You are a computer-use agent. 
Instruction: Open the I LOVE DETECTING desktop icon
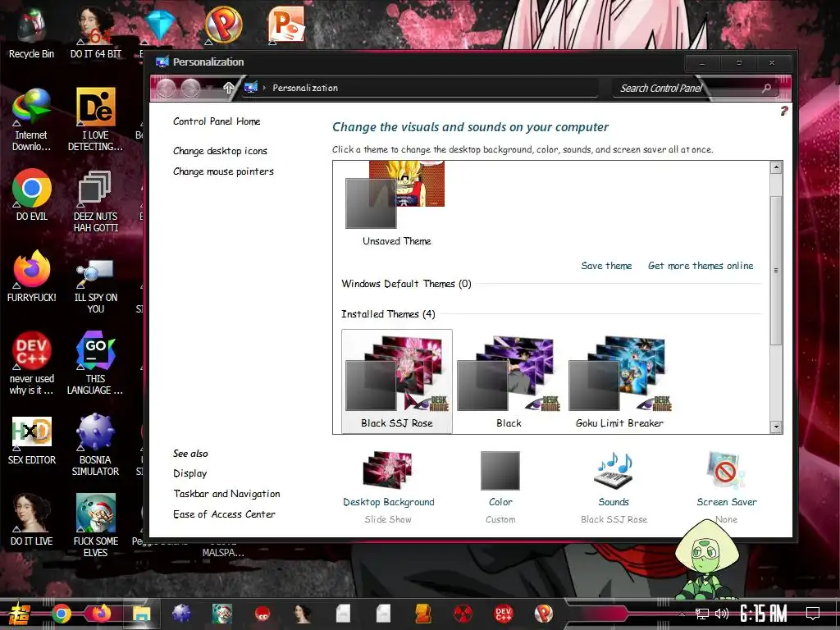click(x=96, y=120)
